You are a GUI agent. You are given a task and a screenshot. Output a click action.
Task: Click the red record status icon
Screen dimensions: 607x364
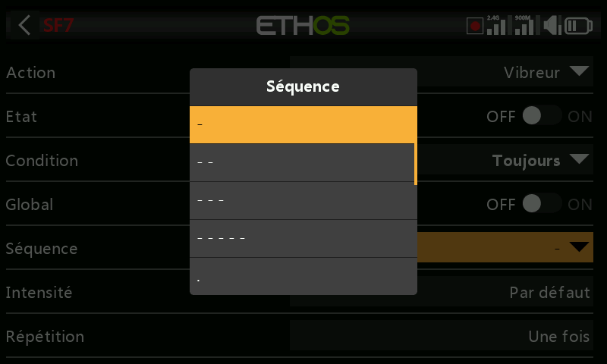pos(475,26)
